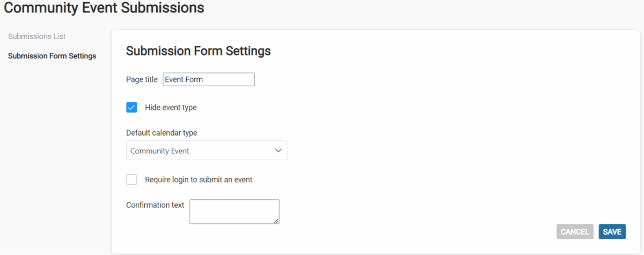Click the Confirmation text label
This screenshot has height=255, width=644.
click(155, 205)
